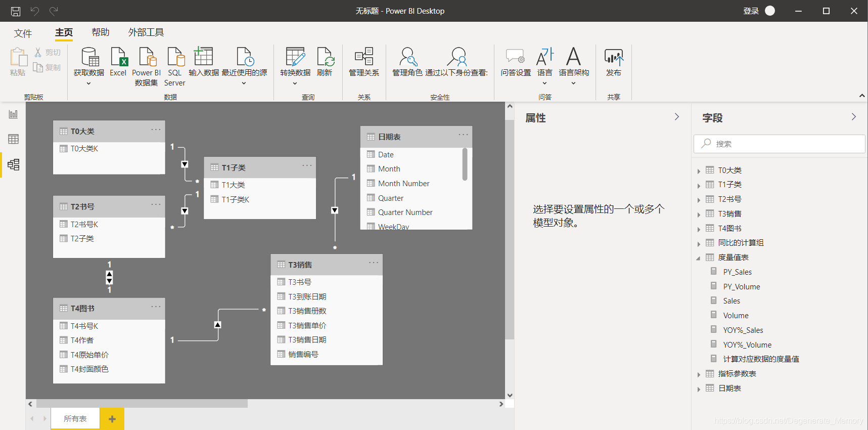Screen dimensions: 868x430
Task: Click the 复制 copy button
Action: [47, 67]
